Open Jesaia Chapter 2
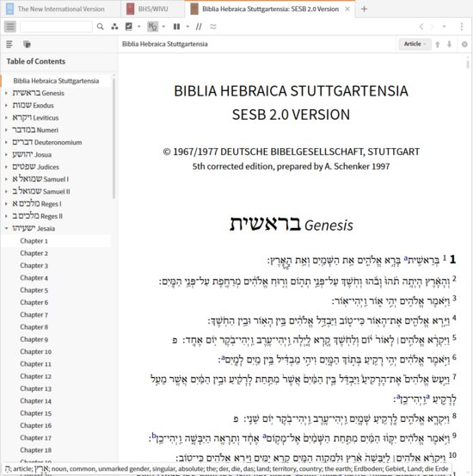Viewport: 473px width, 476px height. coord(34,253)
